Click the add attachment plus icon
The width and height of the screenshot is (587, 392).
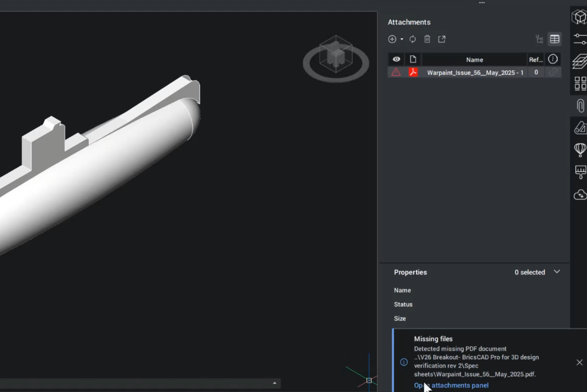pyautogui.click(x=392, y=39)
